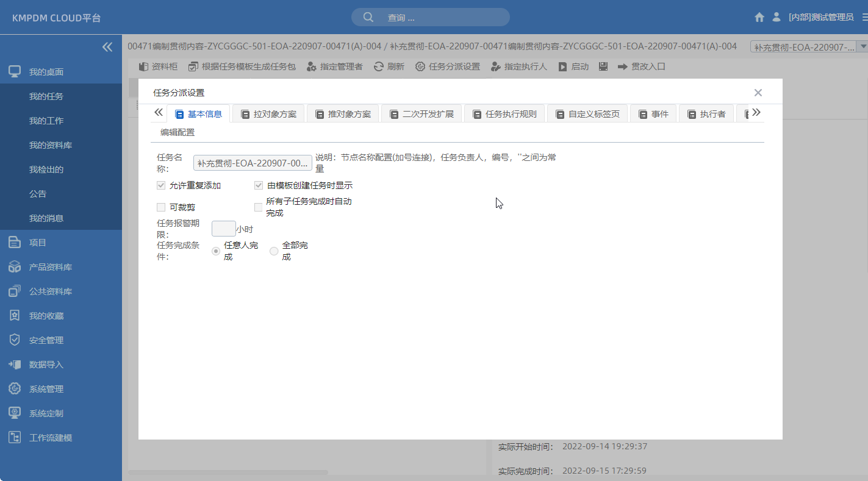Enable the 可裁剪 checkbox
This screenshot has height=481, width=868.
(x=160, y=207)
